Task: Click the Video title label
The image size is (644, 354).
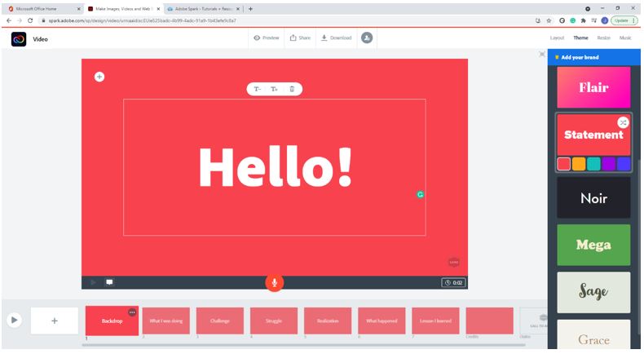Action: tap(40, 39)
